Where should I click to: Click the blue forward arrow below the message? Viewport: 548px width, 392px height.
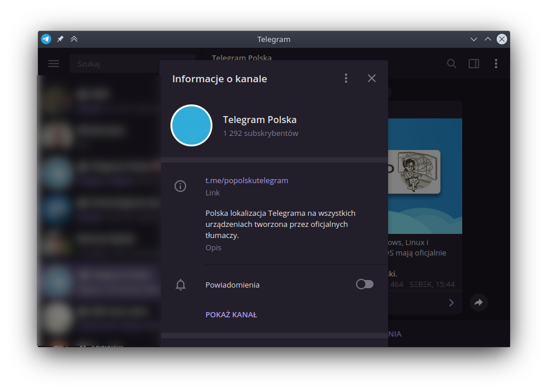click(x=451, y=303)
